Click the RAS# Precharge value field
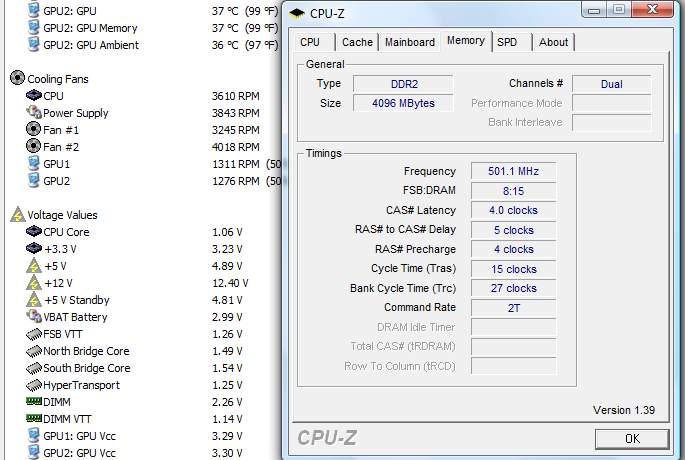This screenshot has height=460, width=685. pyautogui.click(x=513, y=249)
